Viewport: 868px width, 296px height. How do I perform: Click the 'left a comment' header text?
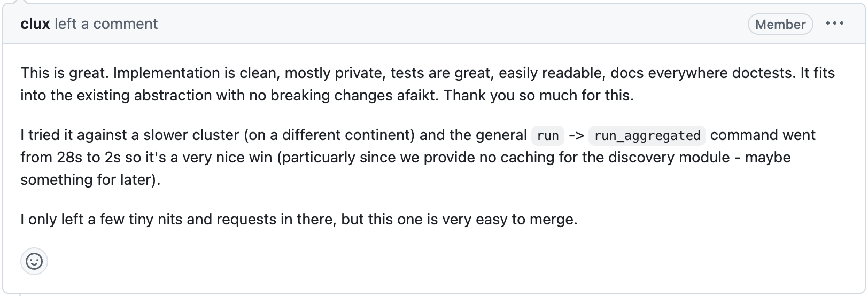106,24
